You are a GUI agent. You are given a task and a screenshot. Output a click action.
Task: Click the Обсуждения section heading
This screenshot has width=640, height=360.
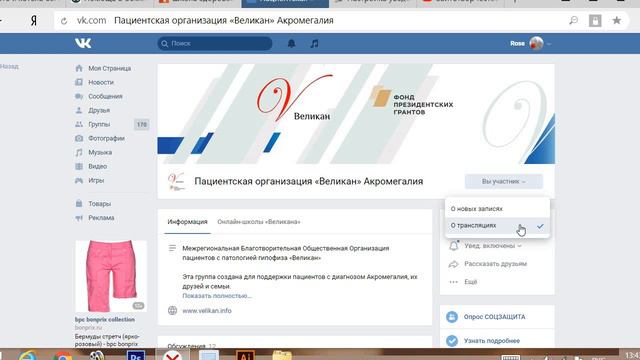pyautogui.click(x=186, y=346)
